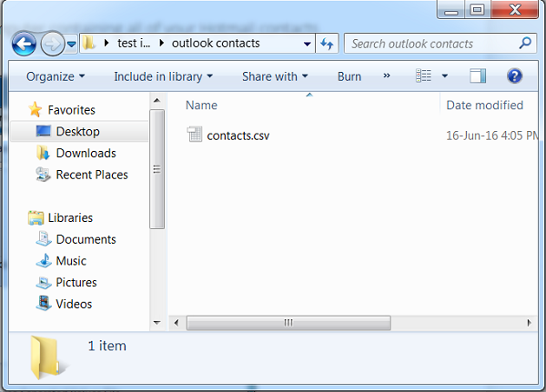Click the change view icon
The height and width of the screenshot is (392, 546).
coord(423,76)
